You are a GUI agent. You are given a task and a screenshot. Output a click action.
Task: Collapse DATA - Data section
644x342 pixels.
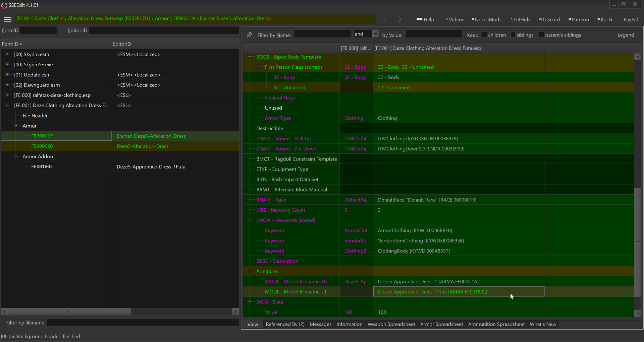250,302
